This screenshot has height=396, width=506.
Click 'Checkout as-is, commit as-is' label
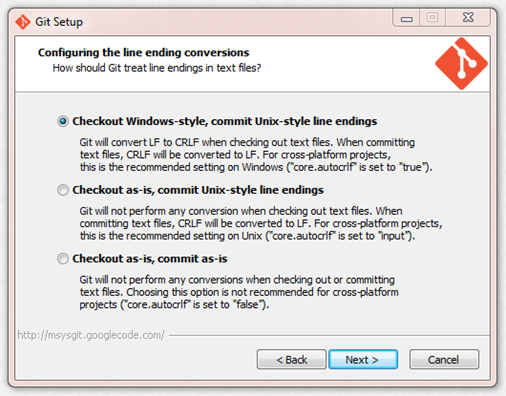pyautogui.click(x=150, y=259)
